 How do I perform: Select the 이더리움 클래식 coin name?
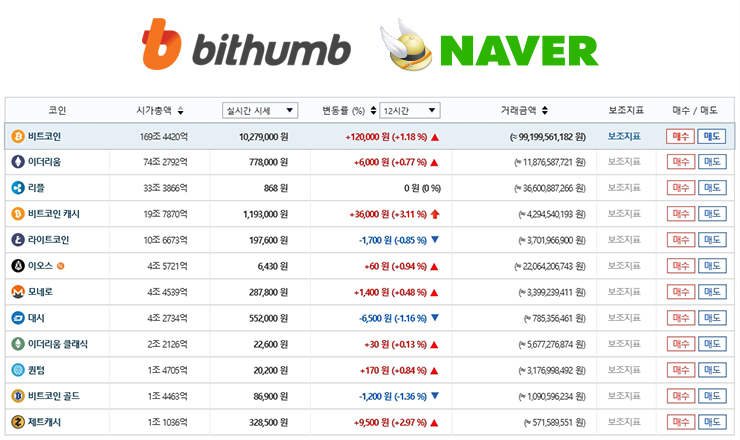(x=58, y=344)
